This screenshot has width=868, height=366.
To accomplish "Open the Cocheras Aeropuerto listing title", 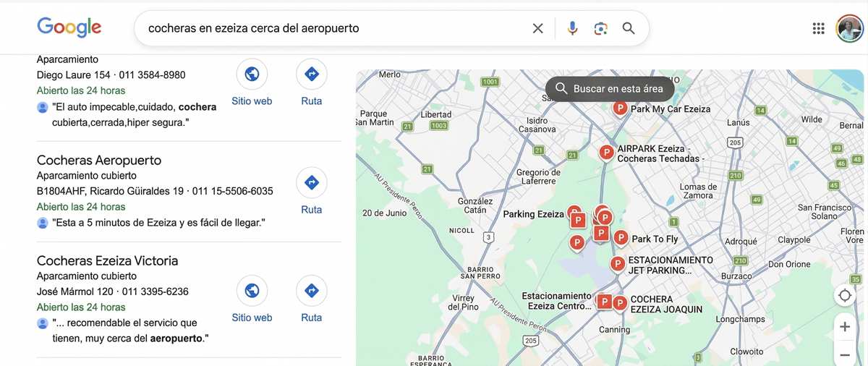I will coord(99,160).
